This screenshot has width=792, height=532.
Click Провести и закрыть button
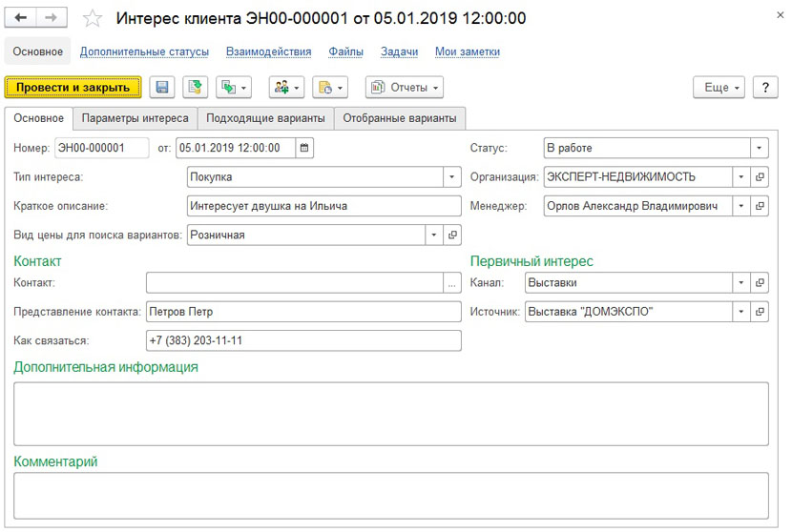73,88
